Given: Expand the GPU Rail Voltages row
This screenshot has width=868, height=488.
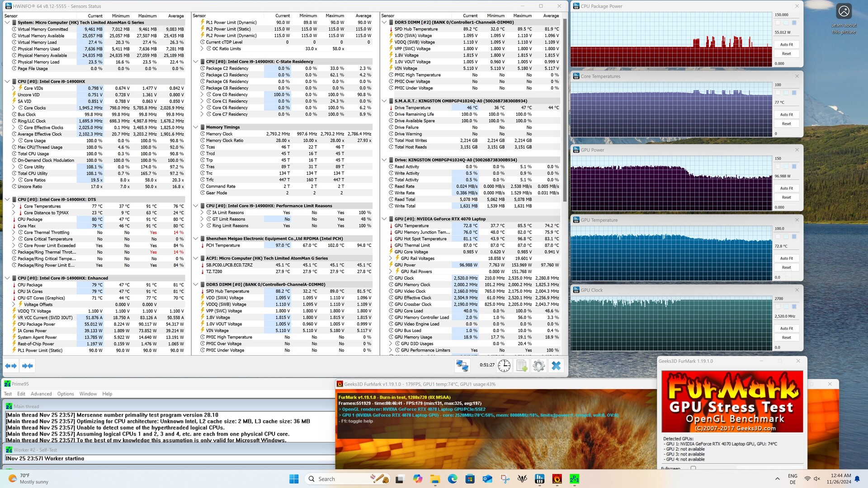Looking at the screenshot, I should (391, 258).
